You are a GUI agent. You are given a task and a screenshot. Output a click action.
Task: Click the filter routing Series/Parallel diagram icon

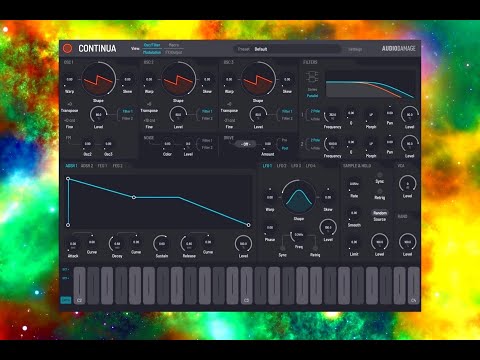(312, 77)
